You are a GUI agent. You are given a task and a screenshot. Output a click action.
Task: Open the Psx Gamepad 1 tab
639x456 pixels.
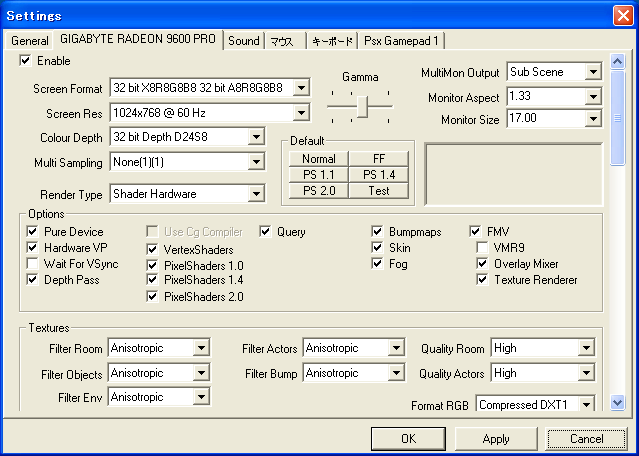(x=404, y=41)
